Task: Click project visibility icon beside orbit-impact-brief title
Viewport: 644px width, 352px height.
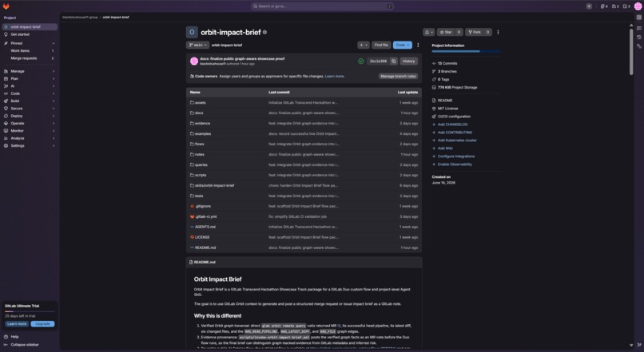Action: 265,32
